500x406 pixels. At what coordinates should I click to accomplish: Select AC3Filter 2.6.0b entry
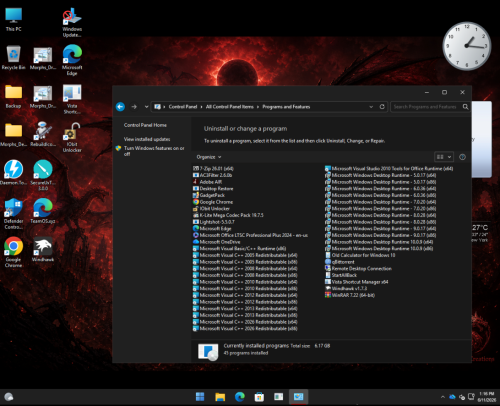(213, 175)
